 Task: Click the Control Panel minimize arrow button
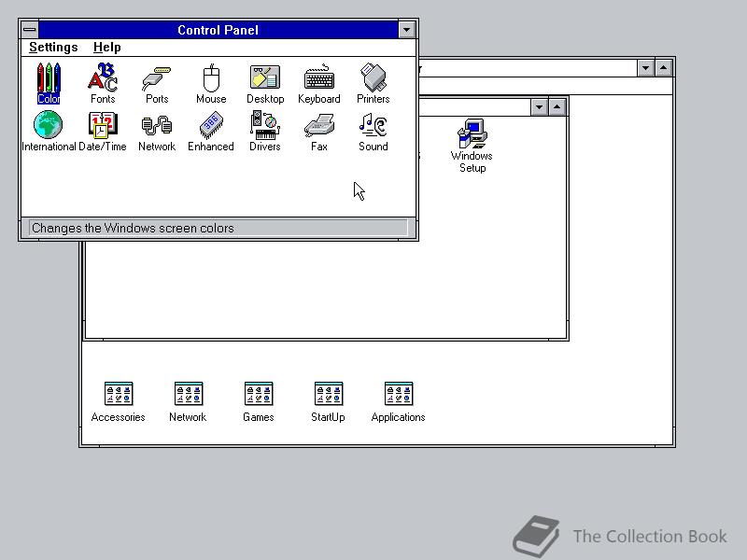[x=406, y=30]
